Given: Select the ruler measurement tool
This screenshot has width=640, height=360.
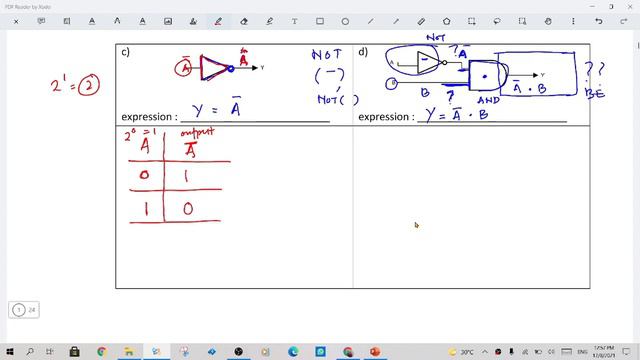Looking at the screenshot, I should coord(421,21).
